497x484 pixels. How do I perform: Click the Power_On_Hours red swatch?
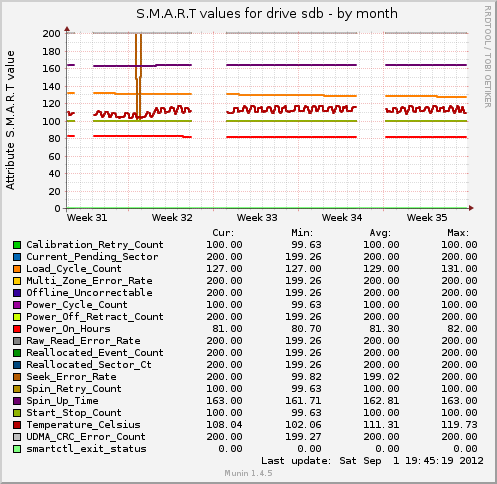17,329
